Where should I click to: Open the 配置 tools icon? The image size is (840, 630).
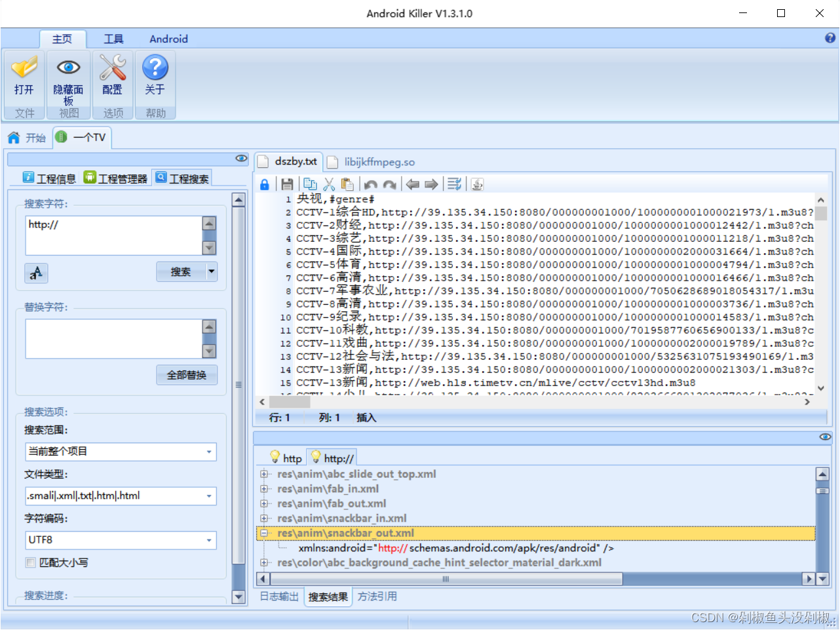coord(113,68)
